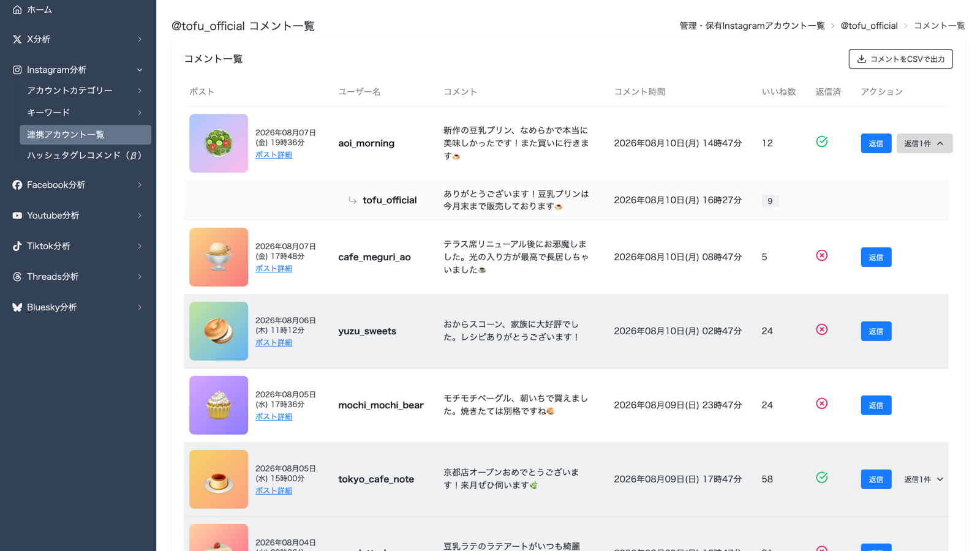Collapse the Instagram分析 menu chevron
The height and width of the screenshot is (551, 980).
coord(140,70)
